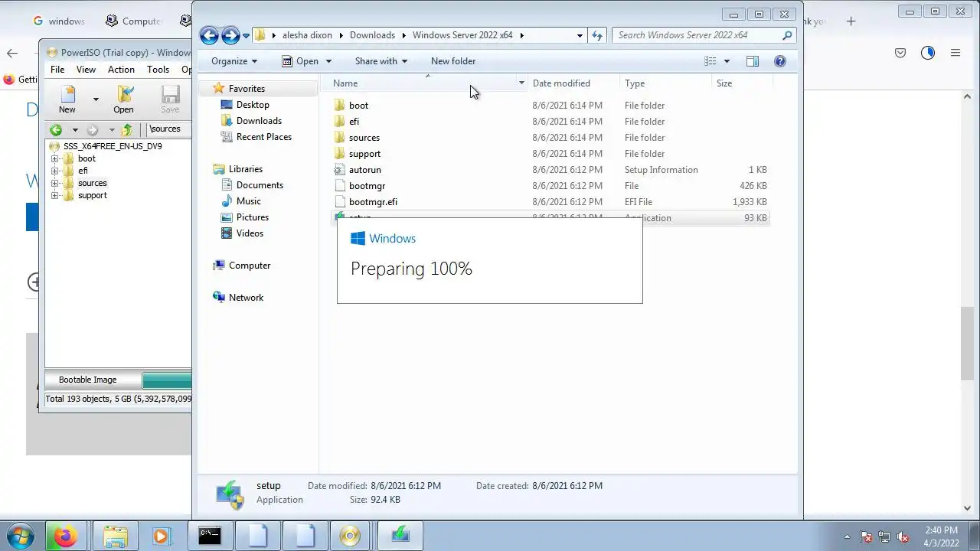Select the sources folder in file list
The width and height of the screenshot is (980, 551).
[364, 138]
